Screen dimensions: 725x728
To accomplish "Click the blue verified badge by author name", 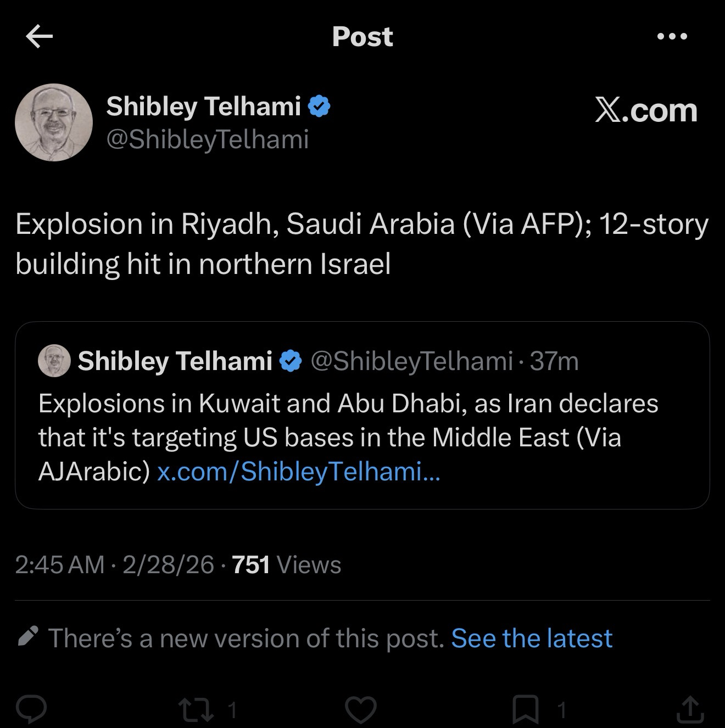I will (319, 107).
